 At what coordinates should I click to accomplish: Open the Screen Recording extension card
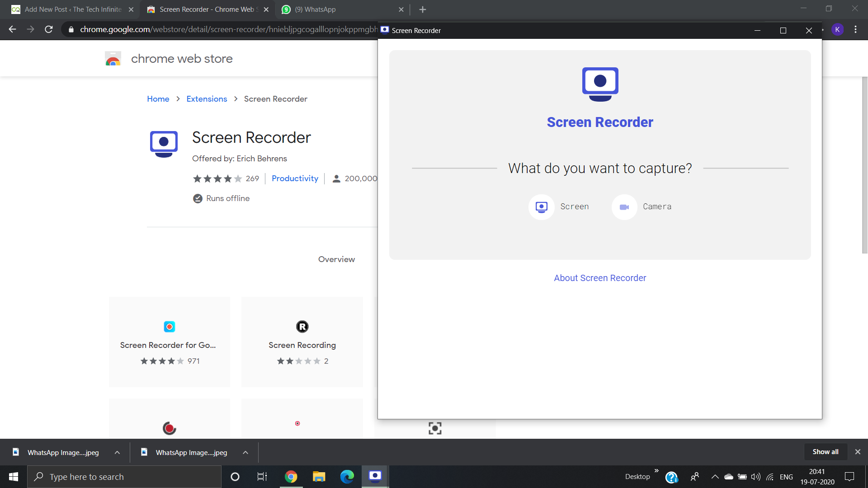(302, 342)
